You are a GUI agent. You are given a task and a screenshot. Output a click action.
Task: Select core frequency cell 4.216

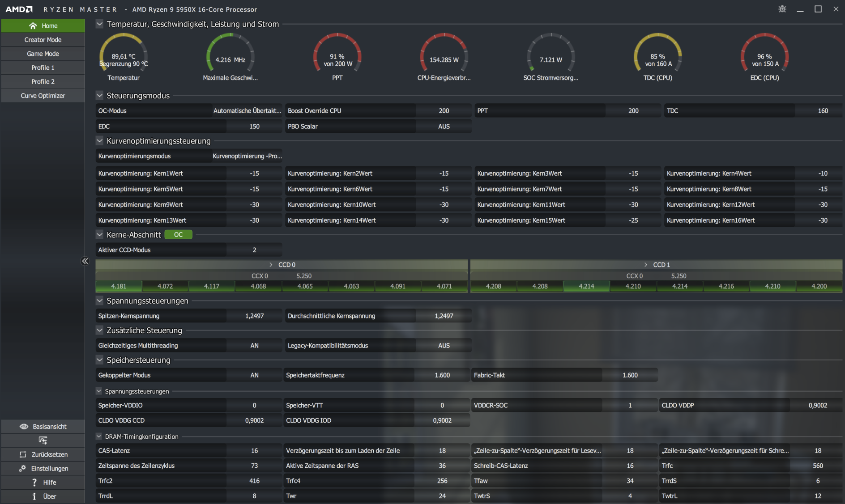(x=726, y=286)
